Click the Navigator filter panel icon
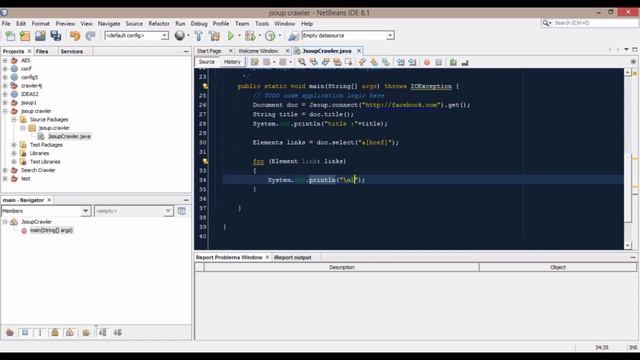640x360 pixels. [182, 211]
